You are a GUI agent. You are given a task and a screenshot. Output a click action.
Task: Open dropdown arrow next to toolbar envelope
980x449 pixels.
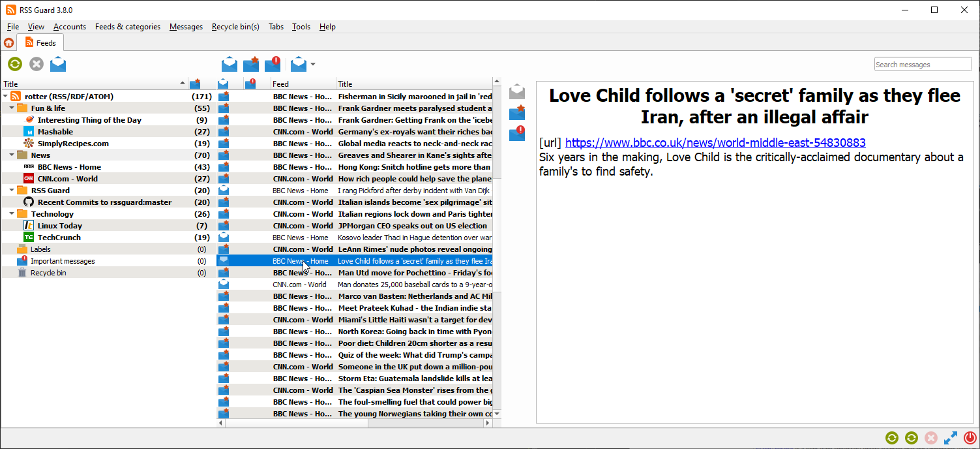tap(313, 64)
